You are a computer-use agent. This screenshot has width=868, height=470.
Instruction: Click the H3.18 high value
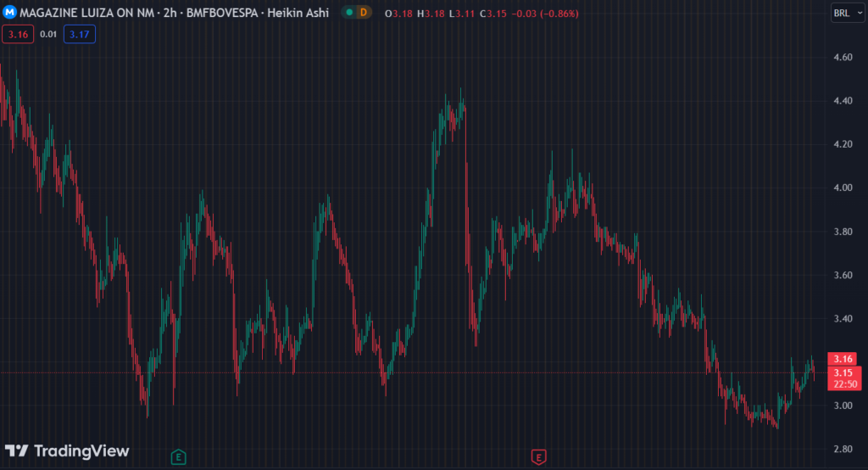(x=431, y=14)
